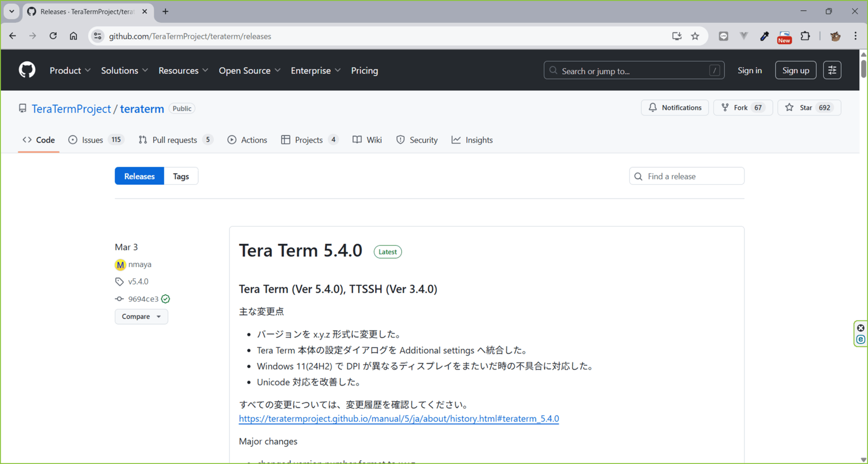The width and height of the screenshot is (868, 464).
Task: Switch to the Tags view
Action: point(181,176)
